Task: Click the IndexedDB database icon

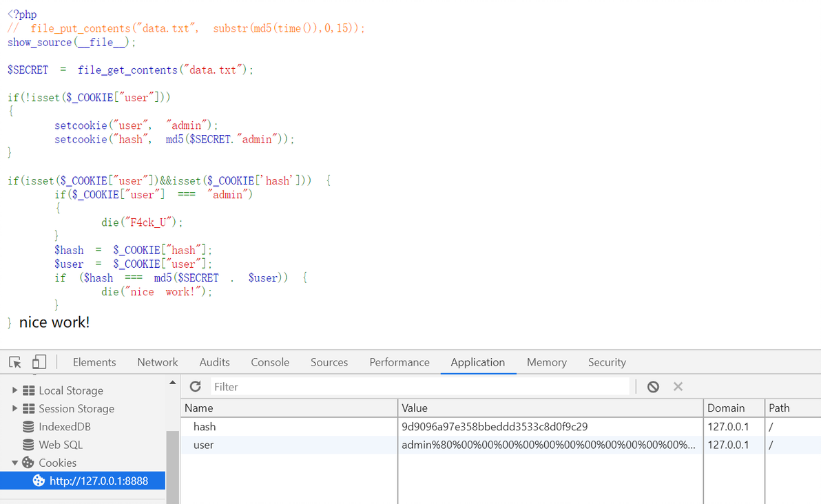Action: 28,427
